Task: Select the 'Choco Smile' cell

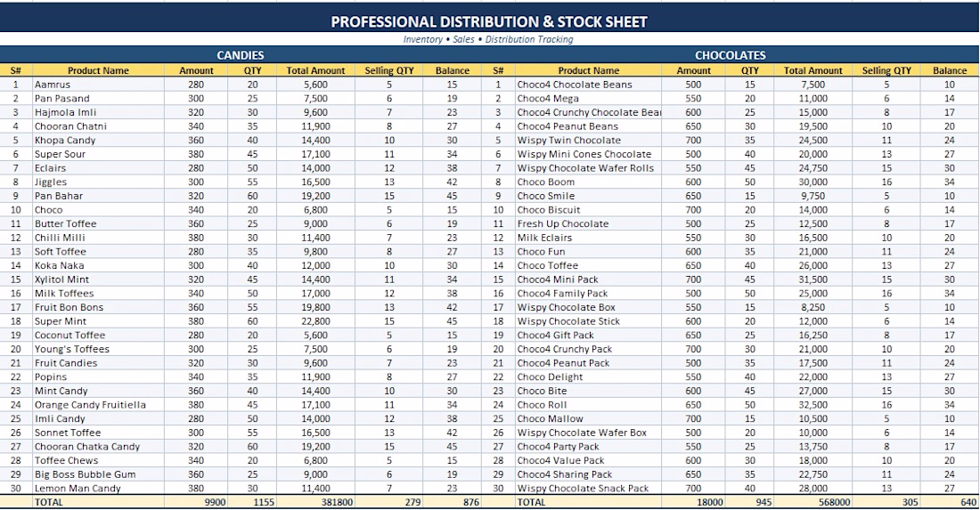Action: [588, 196]
